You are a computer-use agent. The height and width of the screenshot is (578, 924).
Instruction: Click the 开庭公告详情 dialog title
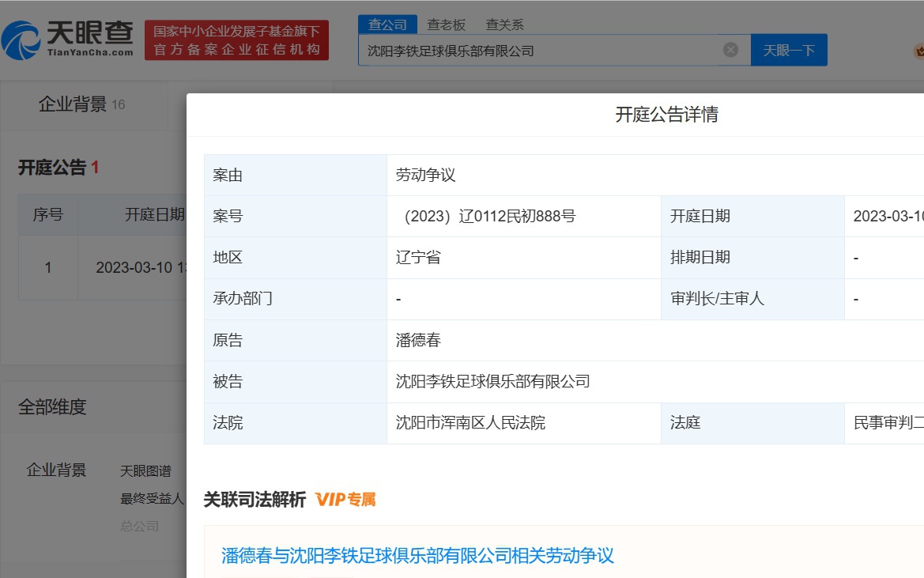[666, 115]
